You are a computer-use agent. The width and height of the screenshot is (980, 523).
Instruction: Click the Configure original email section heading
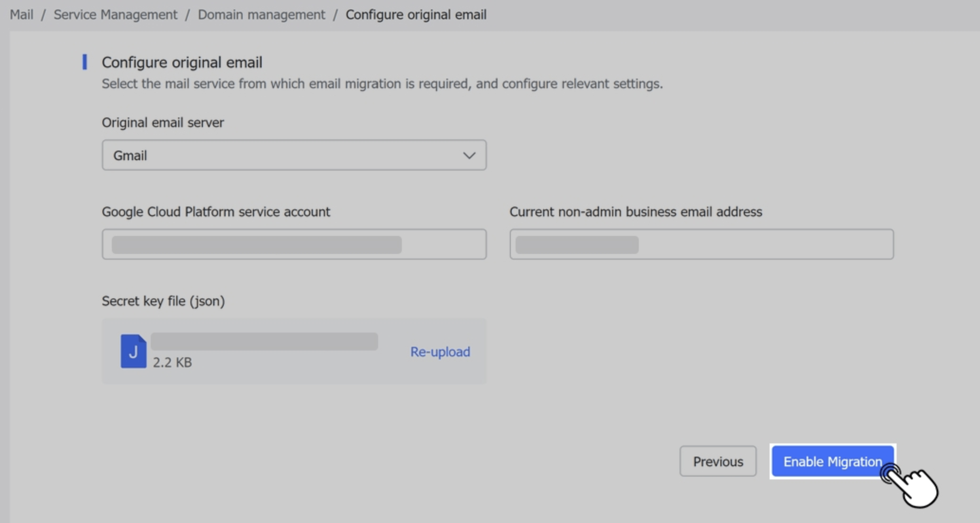pos(182,62)
